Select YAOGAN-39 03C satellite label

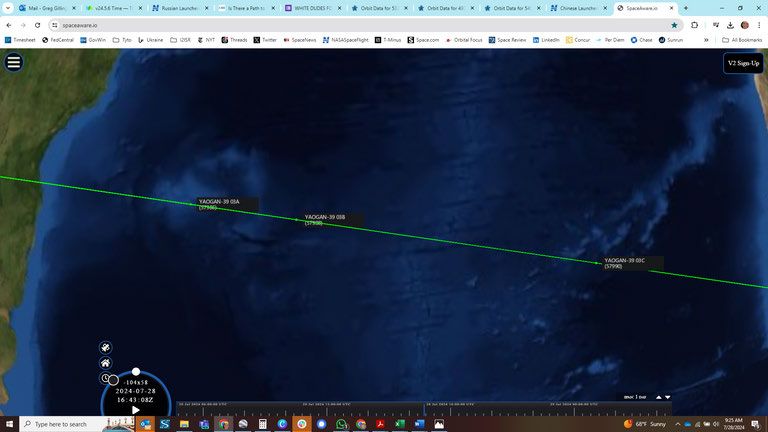(x=633, y=263)
